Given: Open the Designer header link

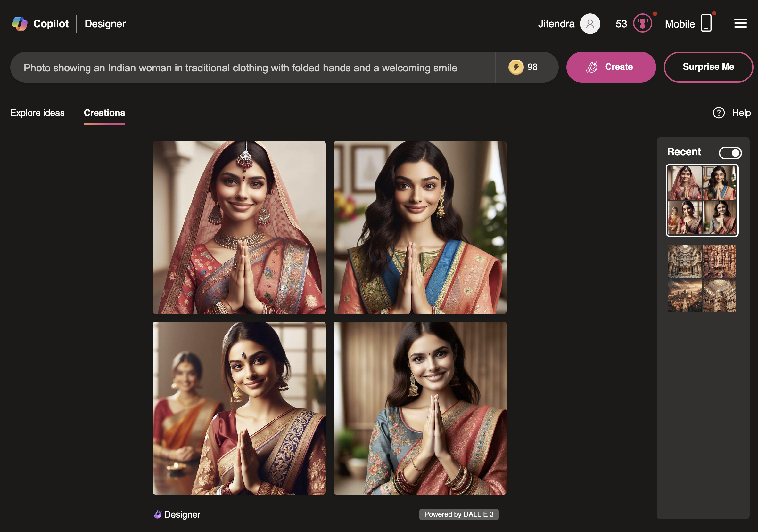Looking at the screenshot, I should tap(105, 24).
